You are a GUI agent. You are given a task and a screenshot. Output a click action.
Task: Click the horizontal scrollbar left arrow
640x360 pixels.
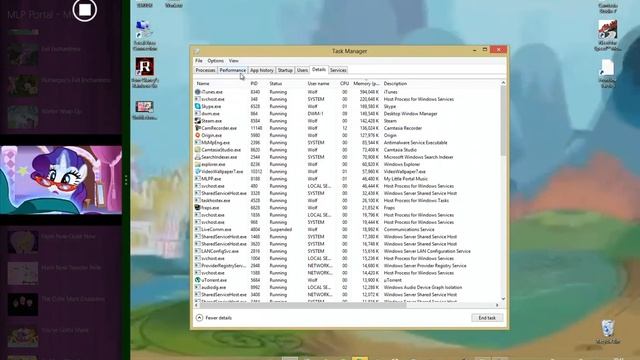click(x=197, y=305)
